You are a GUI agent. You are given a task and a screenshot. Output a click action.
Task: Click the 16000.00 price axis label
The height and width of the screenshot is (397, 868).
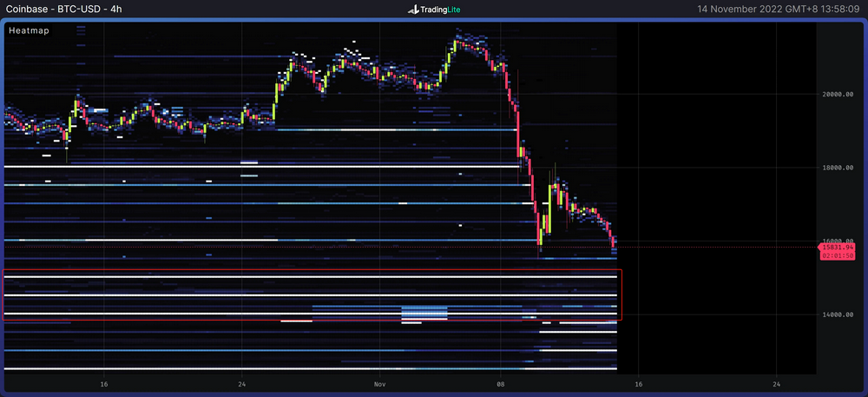[839, 242]
